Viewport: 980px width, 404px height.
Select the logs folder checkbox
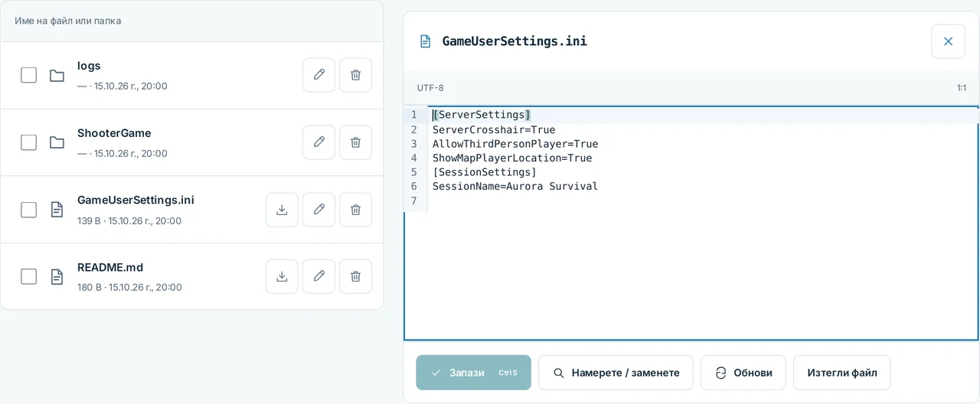[28, 75]
